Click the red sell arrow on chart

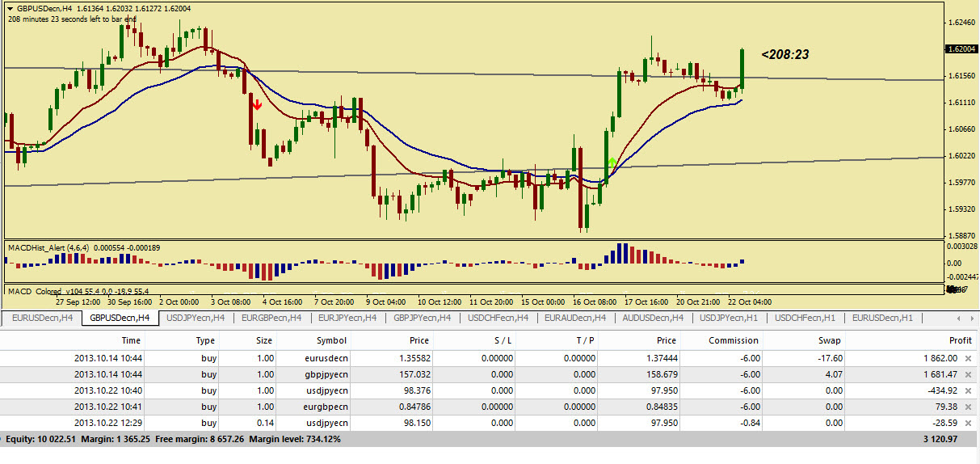coord(257,104)
